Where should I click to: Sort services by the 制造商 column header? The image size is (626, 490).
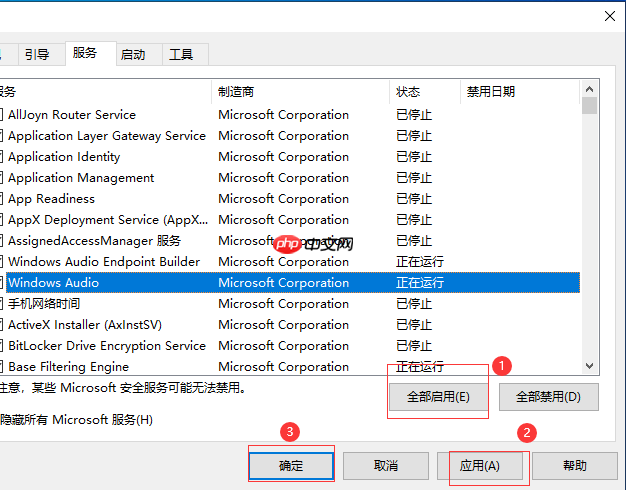(301, 92)
